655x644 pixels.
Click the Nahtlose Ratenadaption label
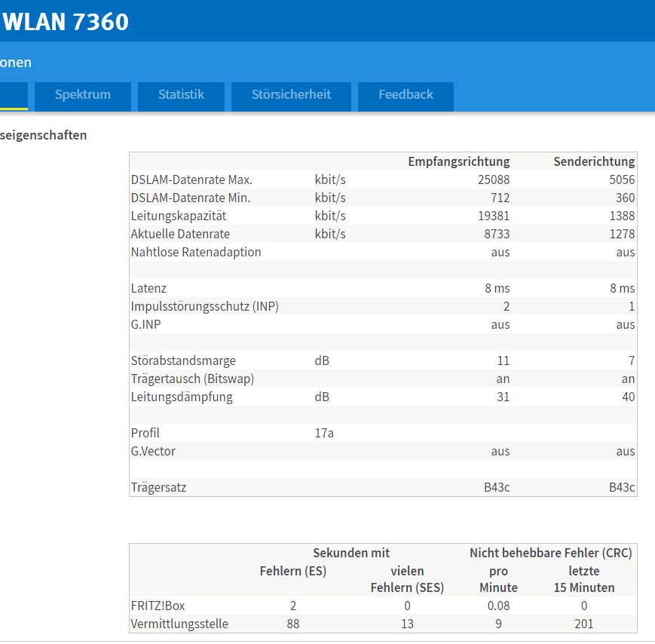196,252
